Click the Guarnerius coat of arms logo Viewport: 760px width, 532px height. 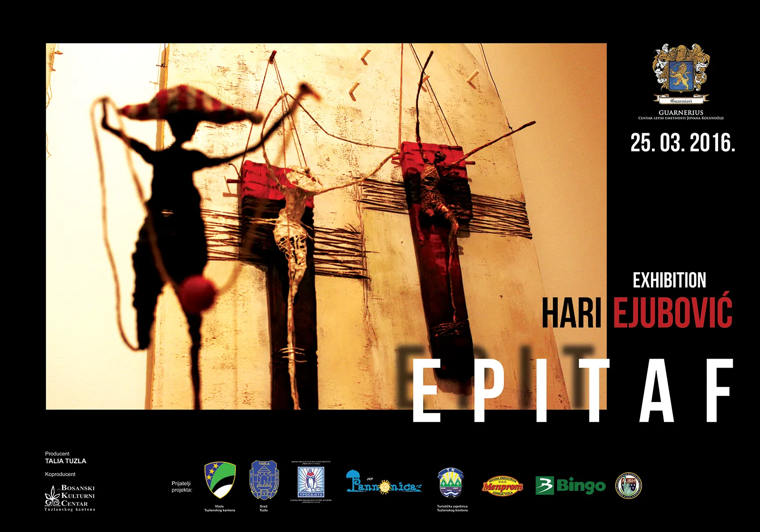[680, 74]
